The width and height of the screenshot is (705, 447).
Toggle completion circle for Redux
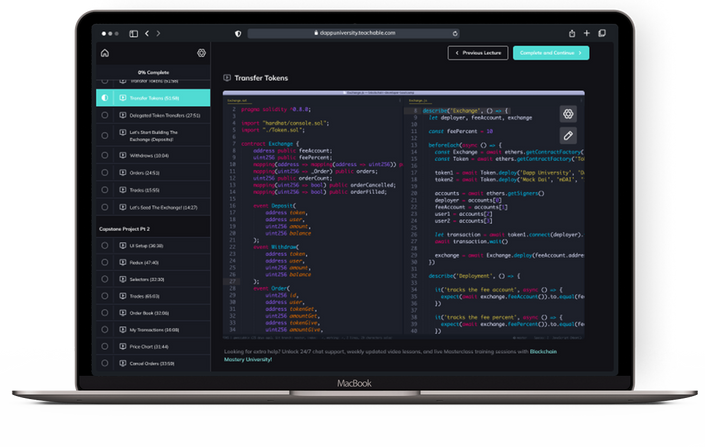(105, 262)
